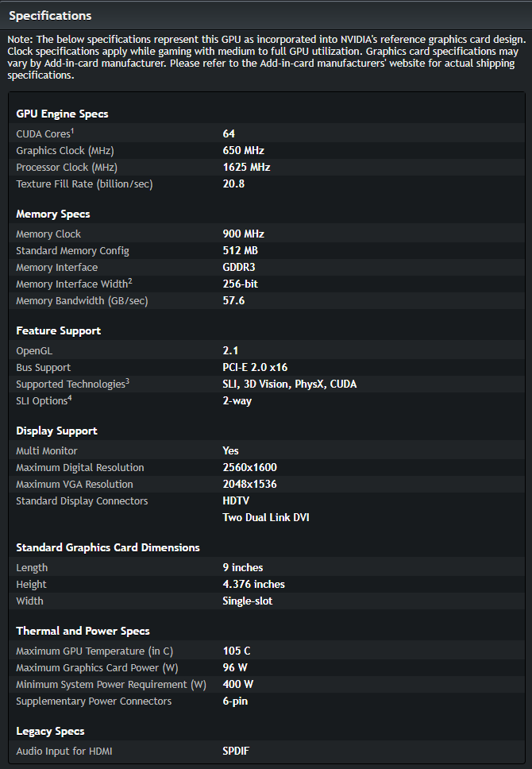The image size is (532, 769).
Task: Select the CUDA Cores footnote superscript 1
Action: click(72, 130)
